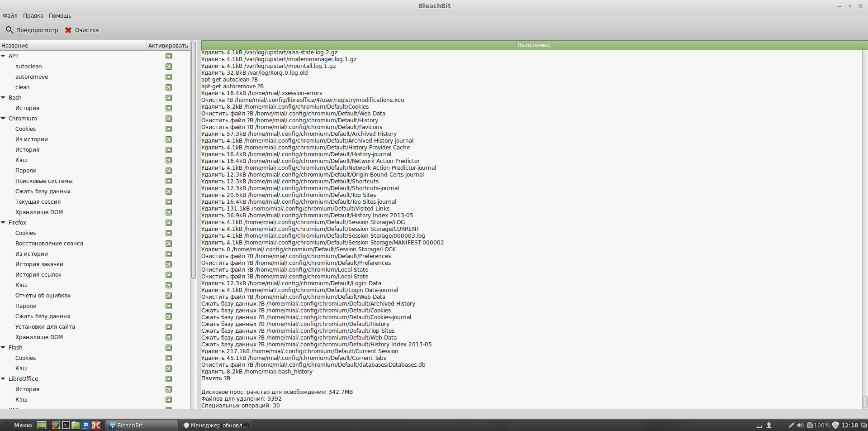Collapse the LibreOffice group
The width and height of the screenshot is (868, 431).
(x=3, y=379)
